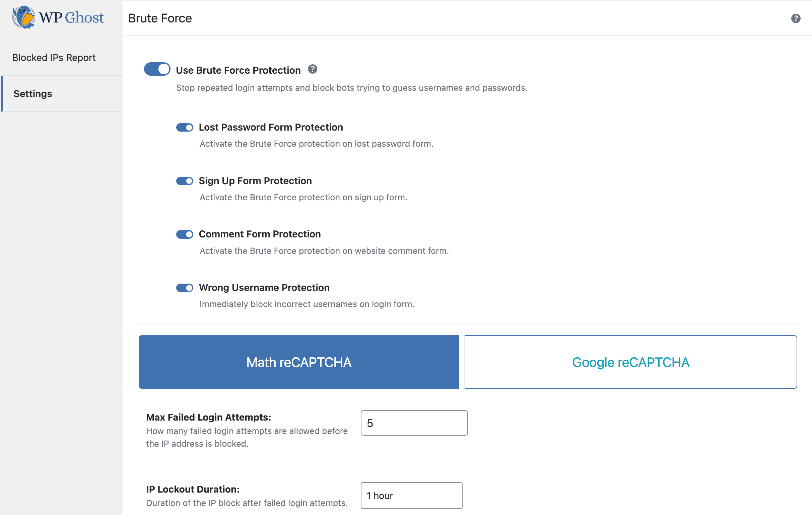
Task: Disable Lost Password Form Protection
Action: click(x=185, y=127)
